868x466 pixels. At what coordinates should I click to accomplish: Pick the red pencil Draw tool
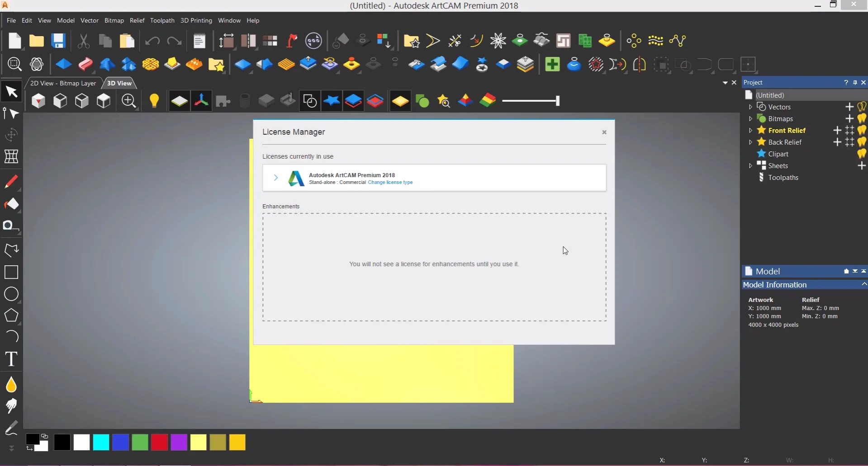tap(11, 182)
